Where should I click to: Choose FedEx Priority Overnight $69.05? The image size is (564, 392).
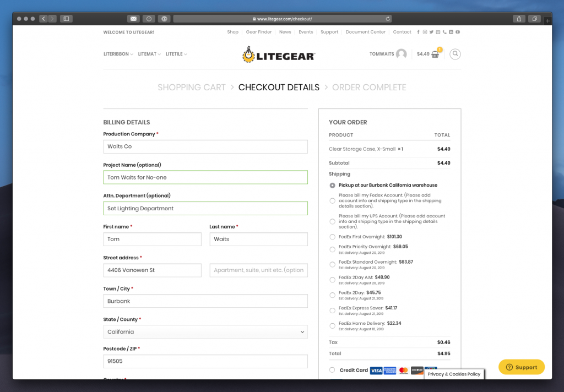coord(332,249)
